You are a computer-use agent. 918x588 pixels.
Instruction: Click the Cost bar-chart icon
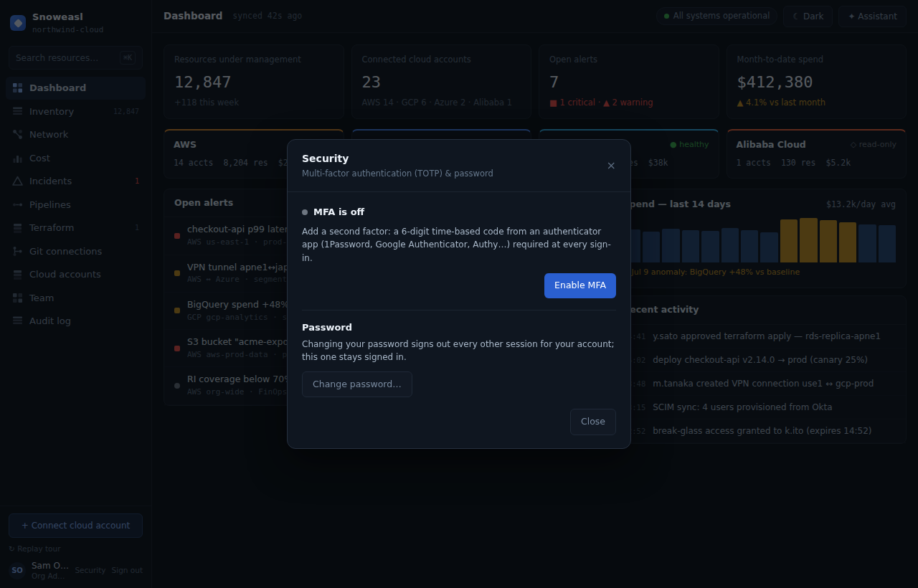pyautogui.click(x=17, y=158)
